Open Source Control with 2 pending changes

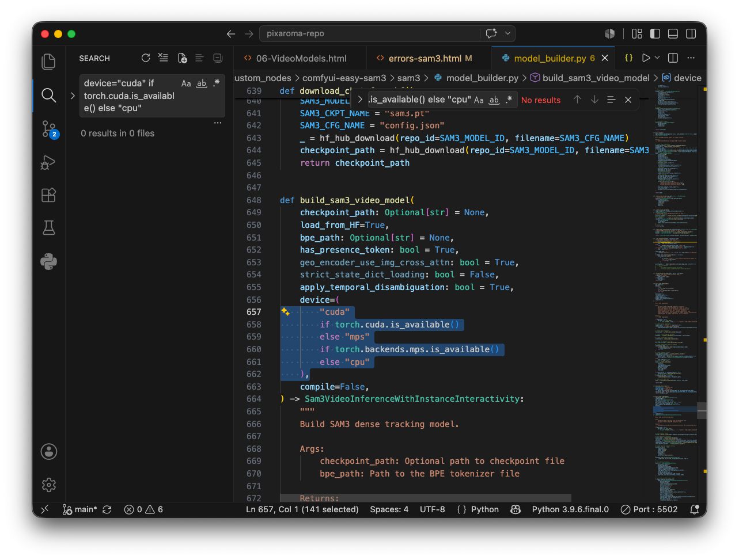[x=49, y=129]
